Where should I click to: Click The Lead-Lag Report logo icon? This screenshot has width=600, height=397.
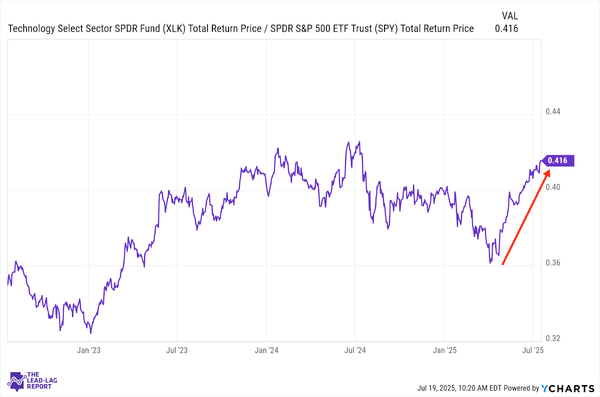click(17, 381)
